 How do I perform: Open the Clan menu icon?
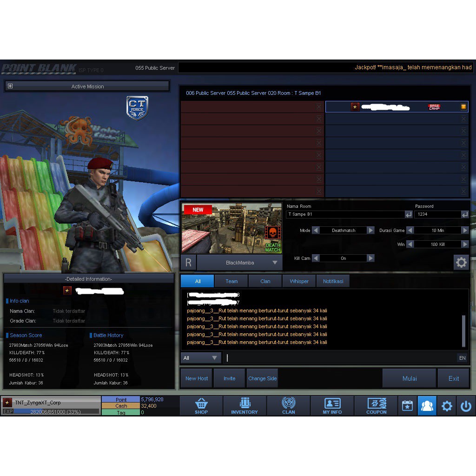(288, 405)
